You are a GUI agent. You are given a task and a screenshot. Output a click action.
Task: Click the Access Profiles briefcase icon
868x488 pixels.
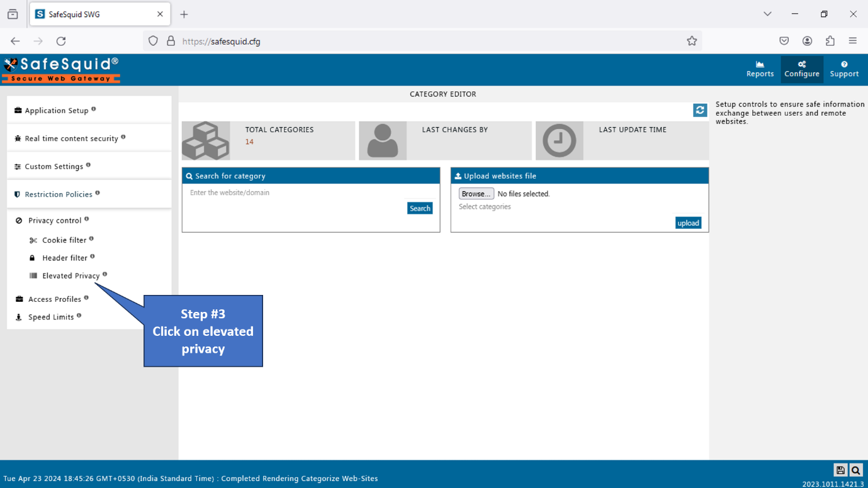click(x=19, y=299)
